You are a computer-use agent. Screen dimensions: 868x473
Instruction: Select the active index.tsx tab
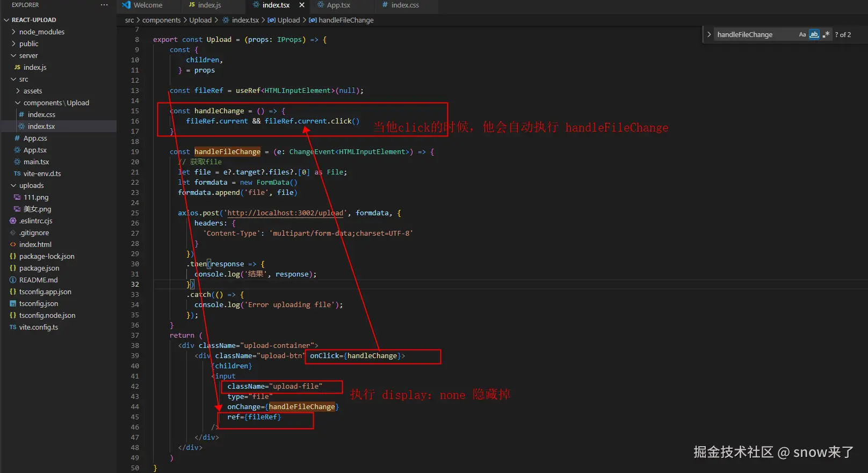[x=276, y=5]
